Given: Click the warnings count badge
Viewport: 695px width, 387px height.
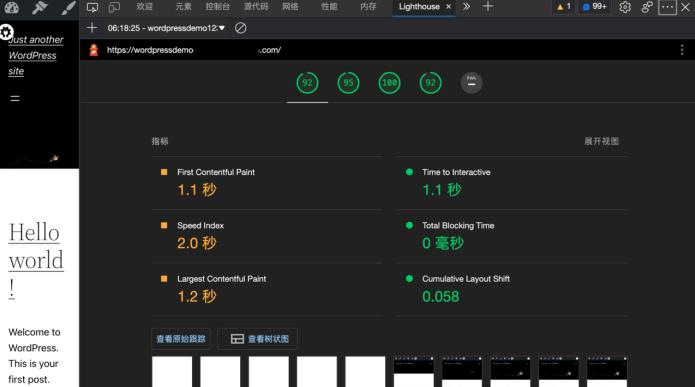Looking at the screenshot, I should (x=564, y=7).
